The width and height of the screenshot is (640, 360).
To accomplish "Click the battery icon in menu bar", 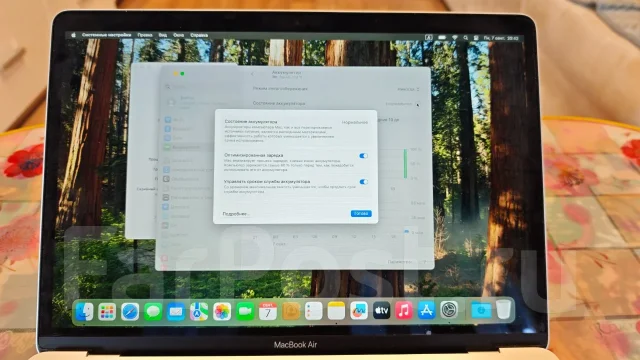I will [442, 38].
